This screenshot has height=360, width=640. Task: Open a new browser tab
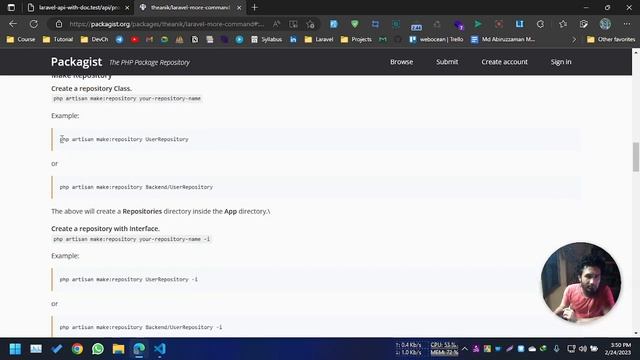[x=255, y=7]
